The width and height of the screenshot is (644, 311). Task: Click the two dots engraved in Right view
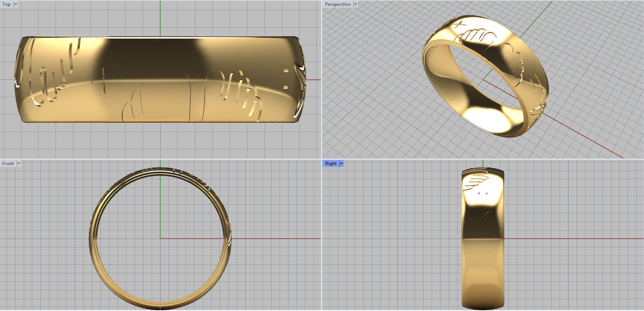483,193
